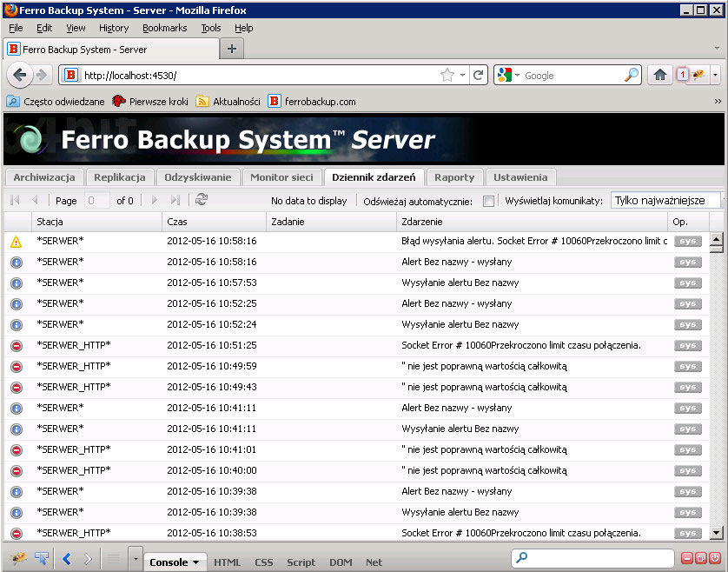Open the Bookmarks menu

click(x=164, y=28)
